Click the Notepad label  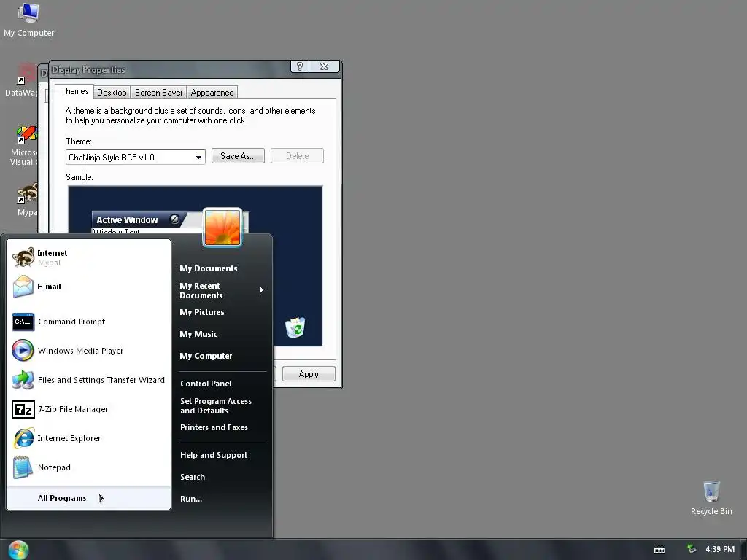[54, 467]
